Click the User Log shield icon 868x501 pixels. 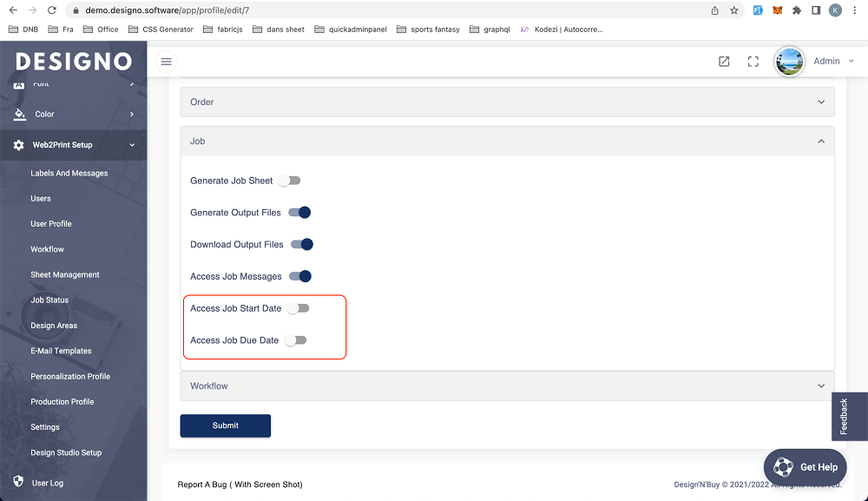[18, 481]
